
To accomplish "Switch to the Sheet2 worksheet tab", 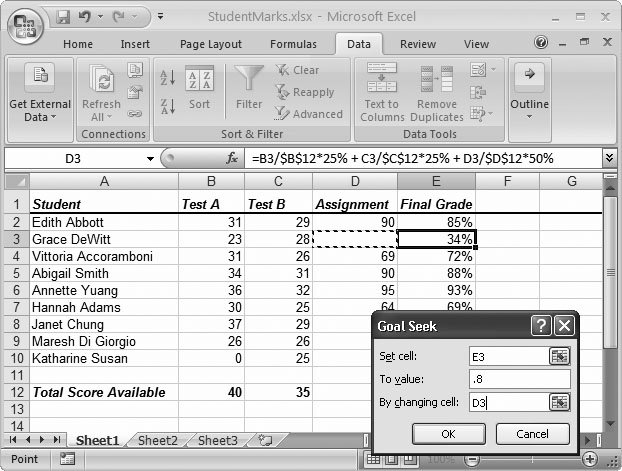I will (x=157, y=440).
